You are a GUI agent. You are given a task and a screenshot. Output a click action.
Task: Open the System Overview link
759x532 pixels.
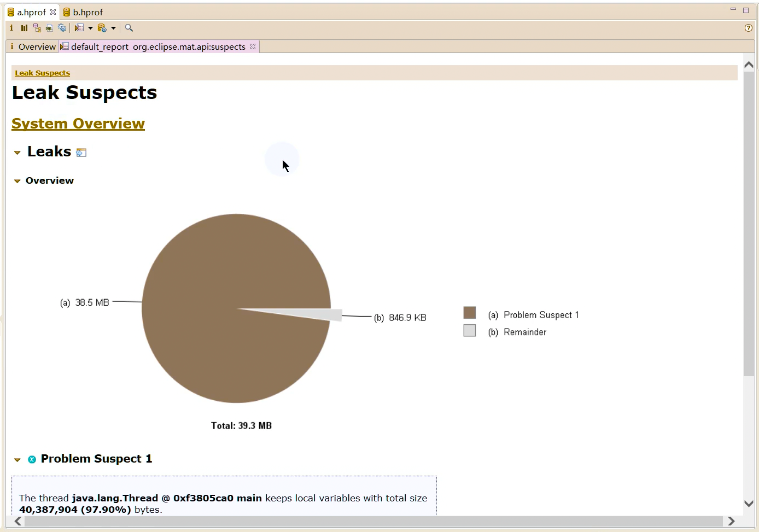78,124
